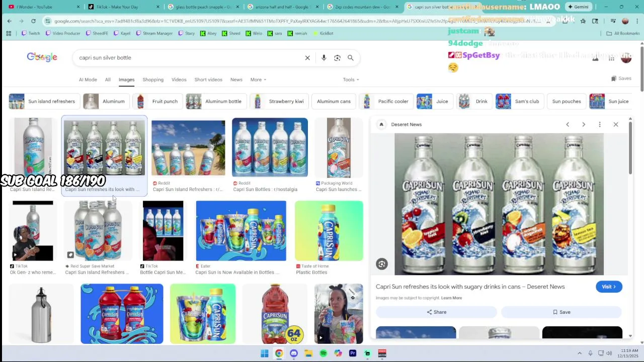The height and width of the screenshot is (362, 644).
Task: Open Google Lens image search icon
Action: (337, 58)
